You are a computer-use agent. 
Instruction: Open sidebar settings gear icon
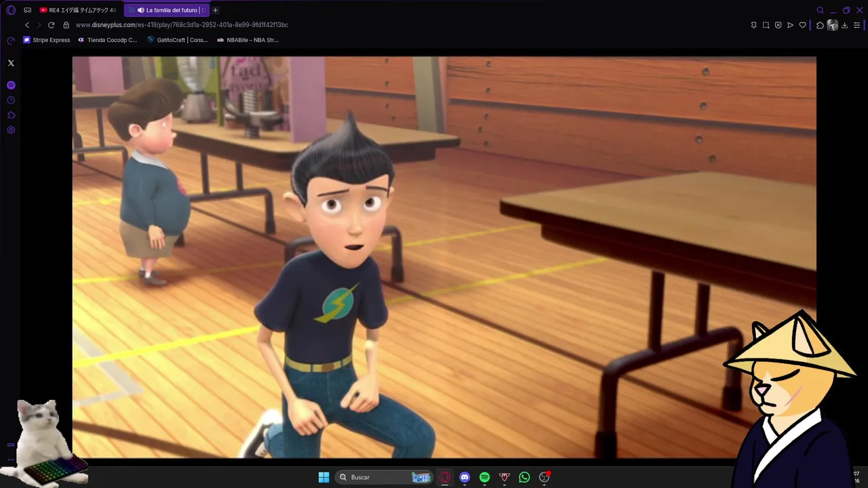pos(11,130)
